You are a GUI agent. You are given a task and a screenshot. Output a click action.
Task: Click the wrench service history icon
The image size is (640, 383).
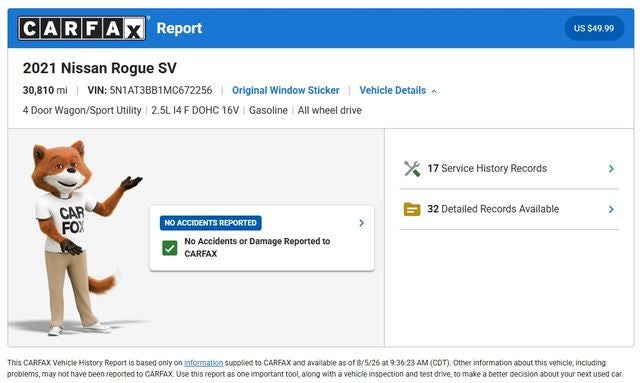[x=412, y=169]
